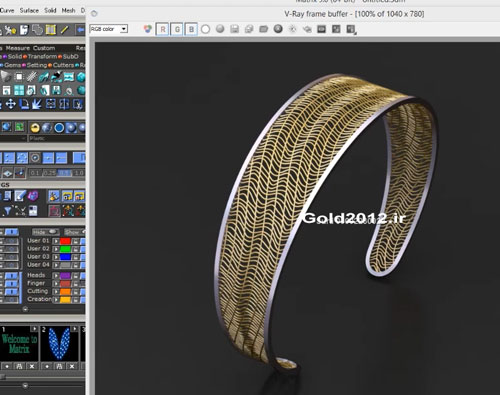Image resolution: width=500 pixels, height=395 pixels.
Task: Select the Cutters tool category
Action: 64,65
